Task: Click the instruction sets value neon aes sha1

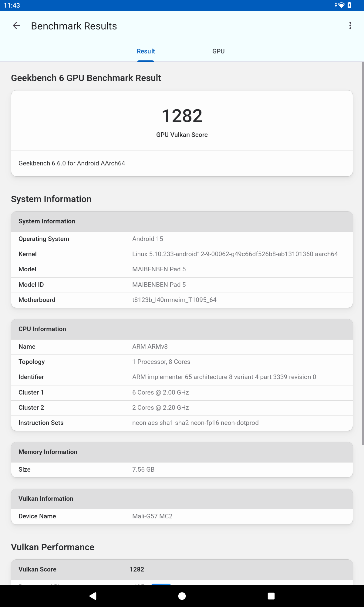Action: click(195, 423)
